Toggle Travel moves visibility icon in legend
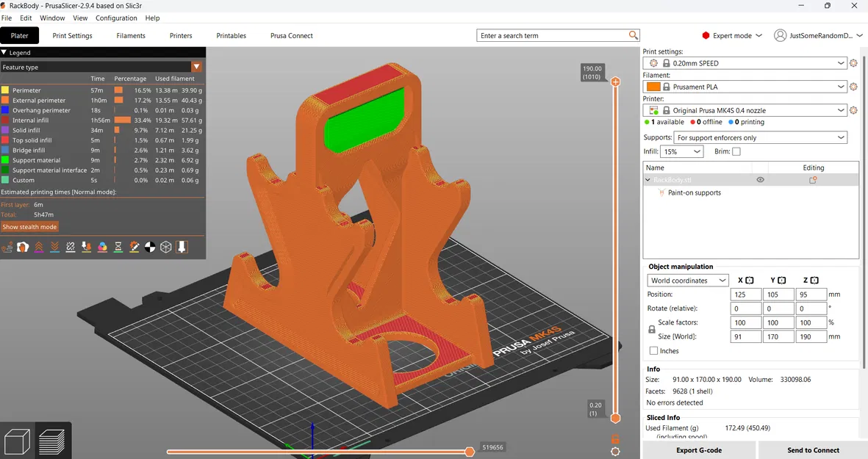Screen dimensions: 868x459 pos(7,247)
